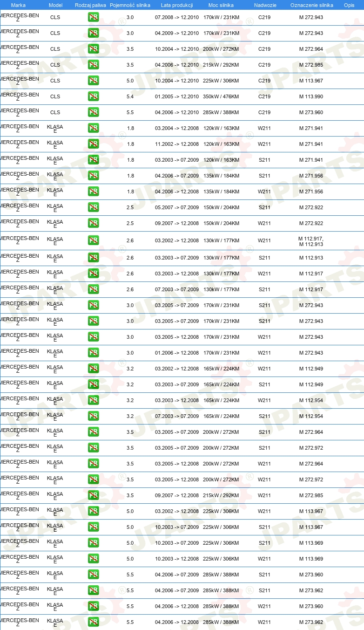The width and height of the screenshot is (364, 630).
Task: Click petrol icon in 3.2 S211 M 112.954 row
Action: pos(93,416)
